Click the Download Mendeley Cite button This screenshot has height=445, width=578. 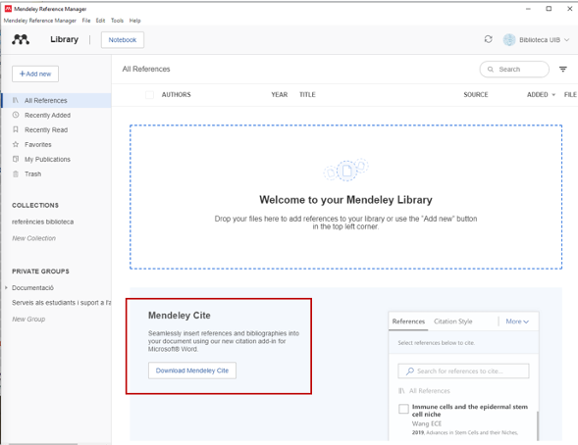coord(192,371)
